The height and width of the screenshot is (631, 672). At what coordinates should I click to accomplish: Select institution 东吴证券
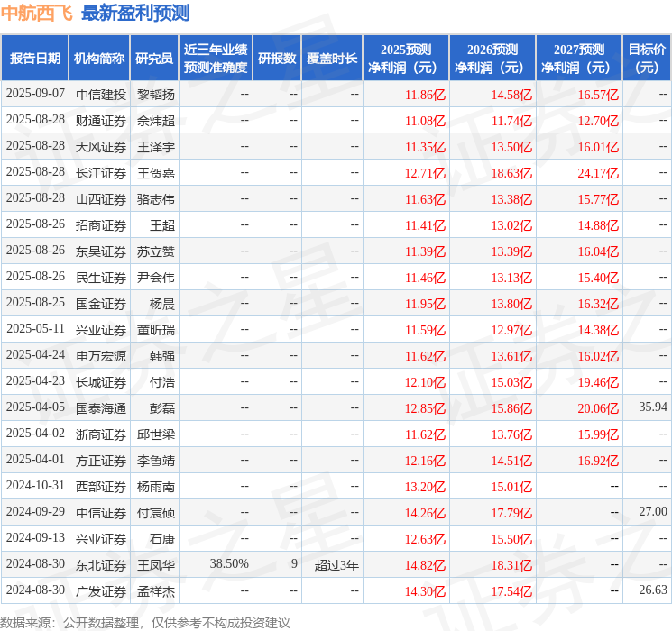(101, 251)
